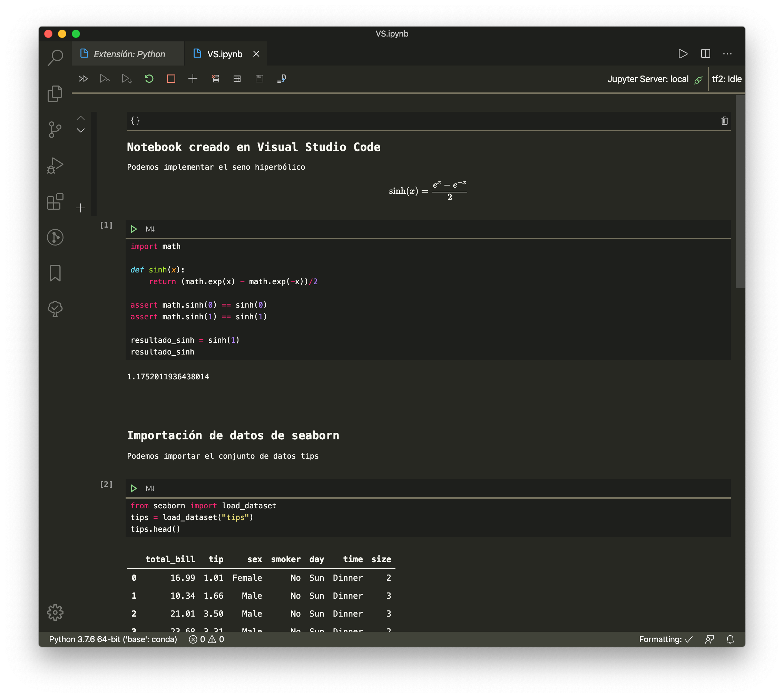Click the 16.99 cell in row 0

pyautogui.click(x=183, y=578)
